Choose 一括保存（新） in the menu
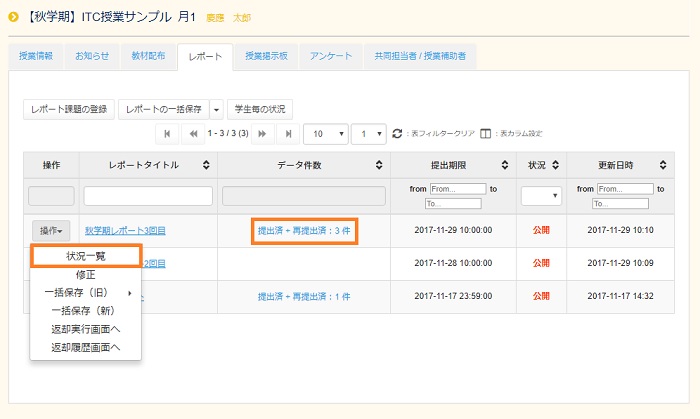700x419 pixels. coord(86,310)
